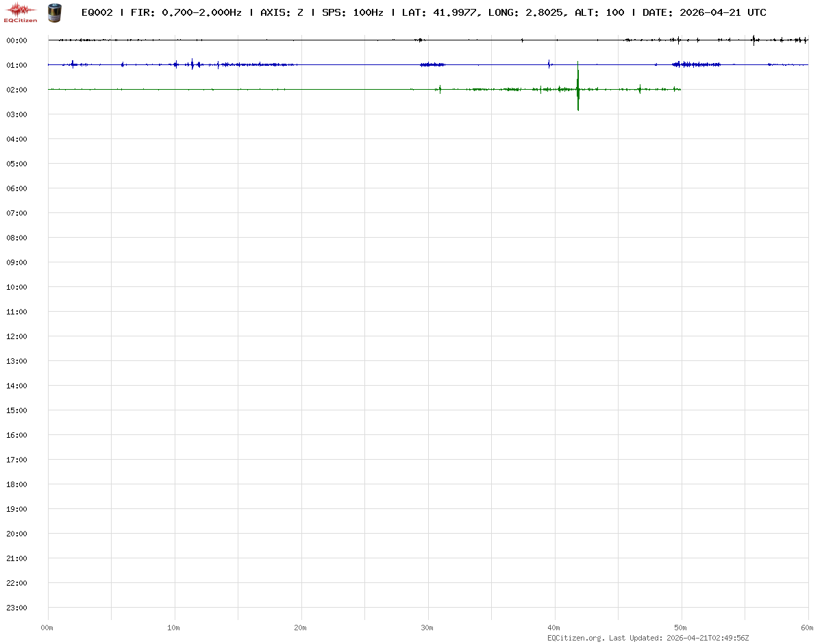Click the large green spike in the 02:00 trace
Image resolution: width=822 pixels, height=644 pixels.
coord(578,90)
